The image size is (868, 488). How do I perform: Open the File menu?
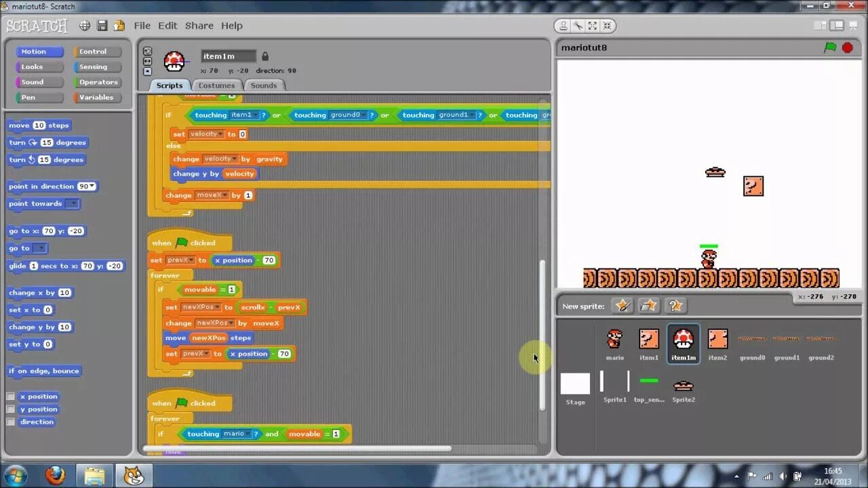tap(142, 26)
